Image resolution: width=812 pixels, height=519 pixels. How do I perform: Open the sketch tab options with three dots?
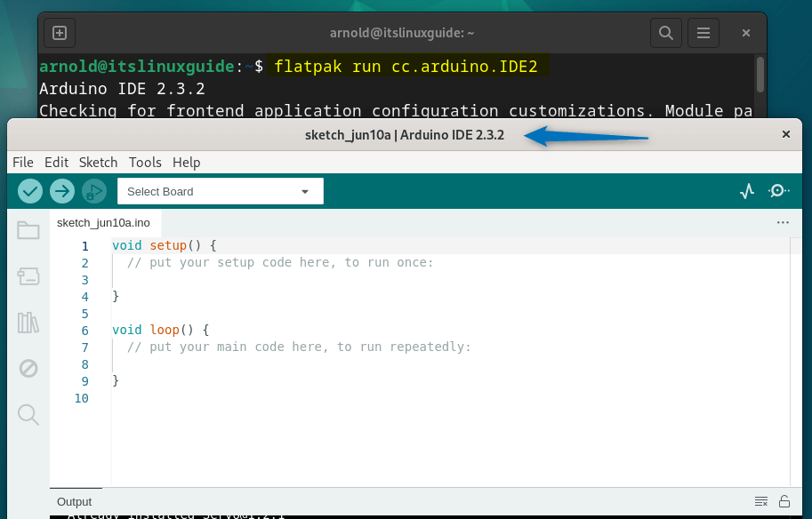[x=782, y=222]
